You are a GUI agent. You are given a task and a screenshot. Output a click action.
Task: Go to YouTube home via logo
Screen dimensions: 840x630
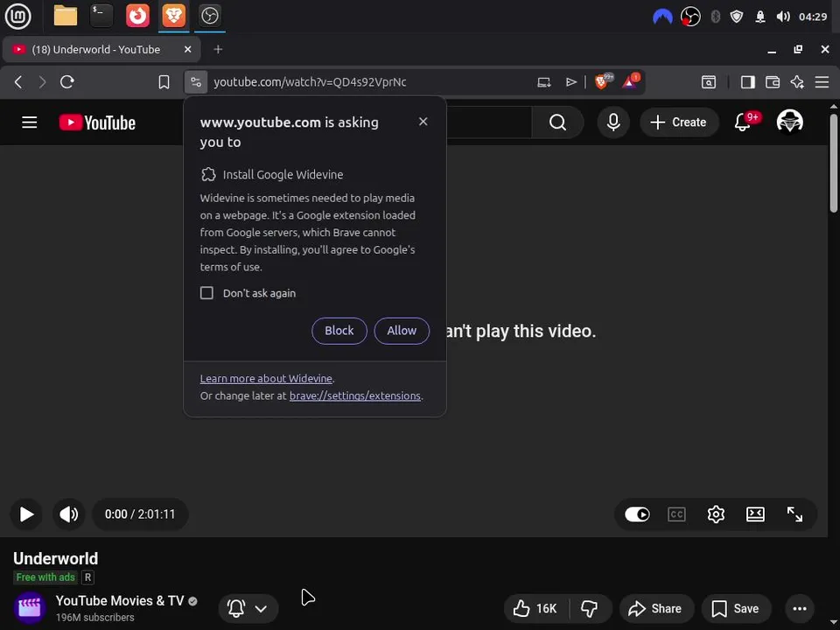(97, 122)
